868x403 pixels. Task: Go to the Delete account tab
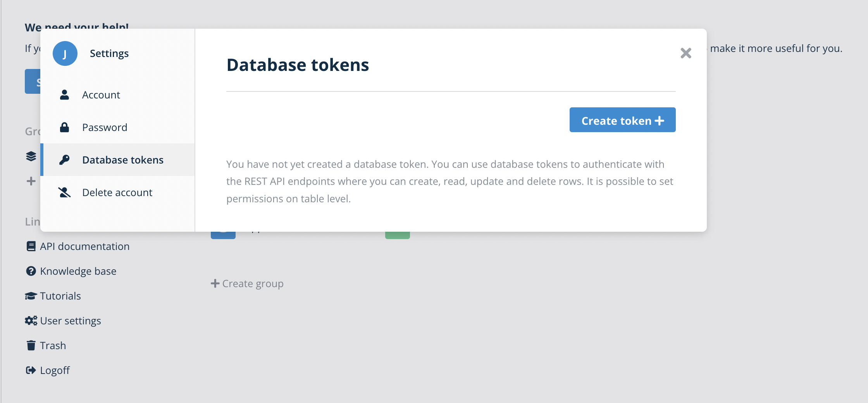click(x=117, y=193)
